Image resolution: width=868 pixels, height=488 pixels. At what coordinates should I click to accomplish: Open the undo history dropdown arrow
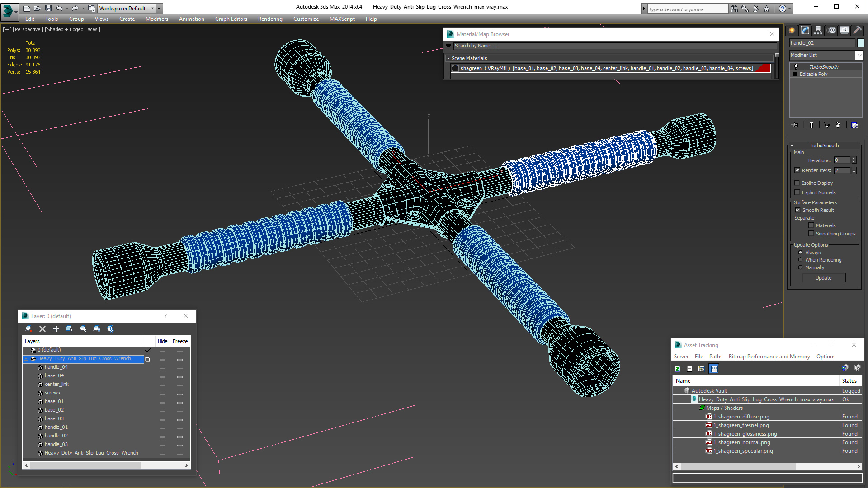point(67,8)
